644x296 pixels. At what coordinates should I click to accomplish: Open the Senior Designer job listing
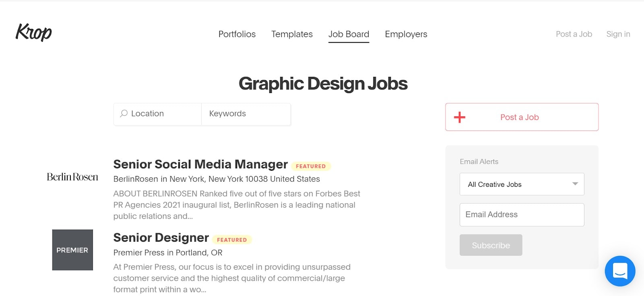pyautogui.click(x=161, y=238)
